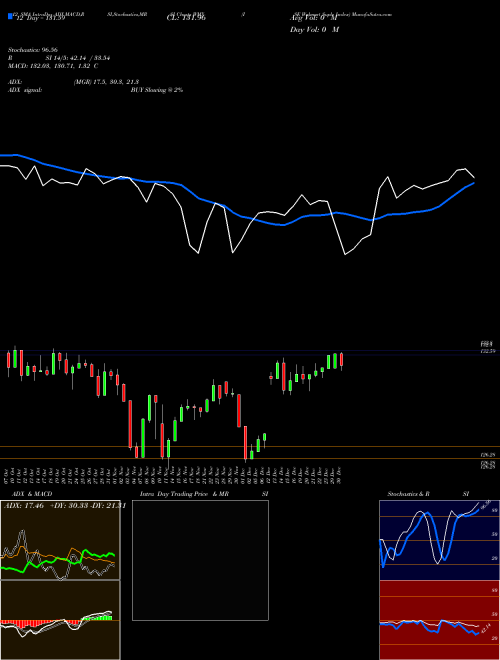This screenshot has width=500, height=660.
Task: Click the 'Intra Day Trading Price & MR' title
Action: tap(184, 494)
